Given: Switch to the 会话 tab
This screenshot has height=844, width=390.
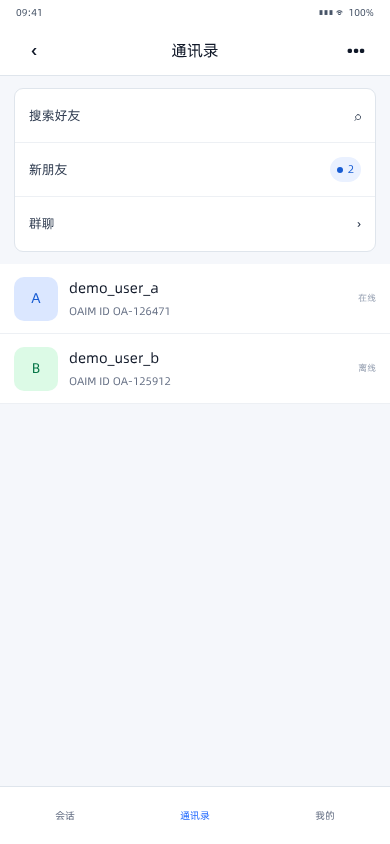Looking at the screenshot, I should pyautogui.click(x=65, y=815).
